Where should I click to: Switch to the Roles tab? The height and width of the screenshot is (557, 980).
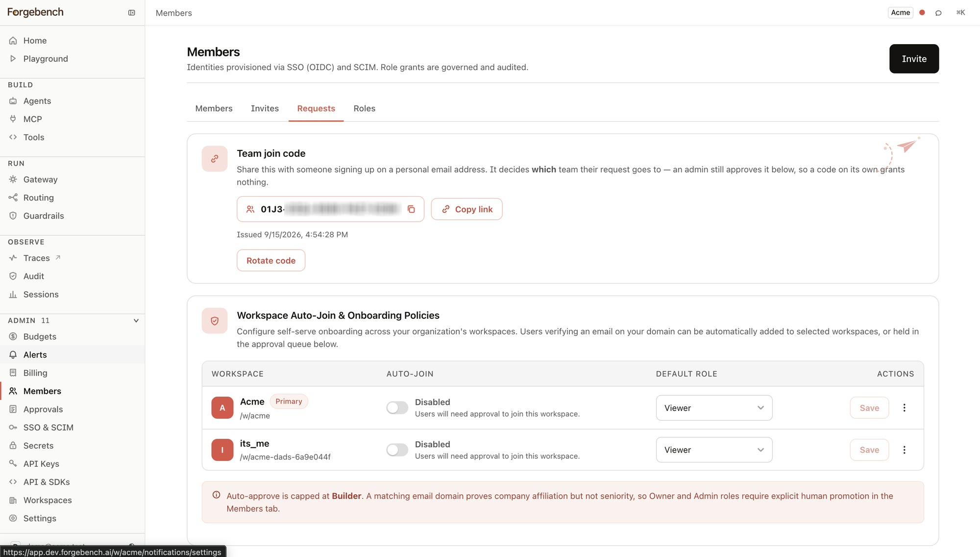(x=365, y=108)
